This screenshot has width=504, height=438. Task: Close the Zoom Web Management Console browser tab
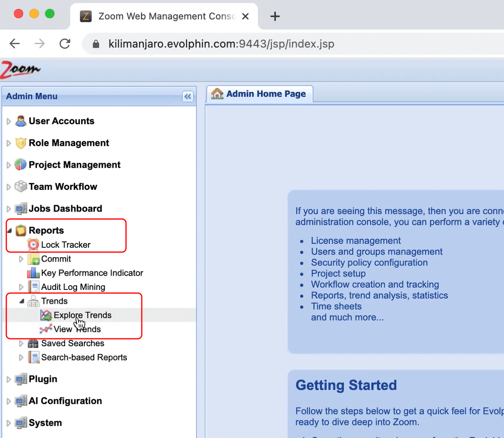(245, 16)
